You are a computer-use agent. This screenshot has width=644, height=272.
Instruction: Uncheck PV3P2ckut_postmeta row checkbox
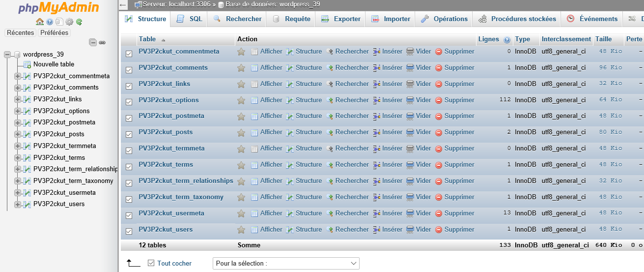129,118
